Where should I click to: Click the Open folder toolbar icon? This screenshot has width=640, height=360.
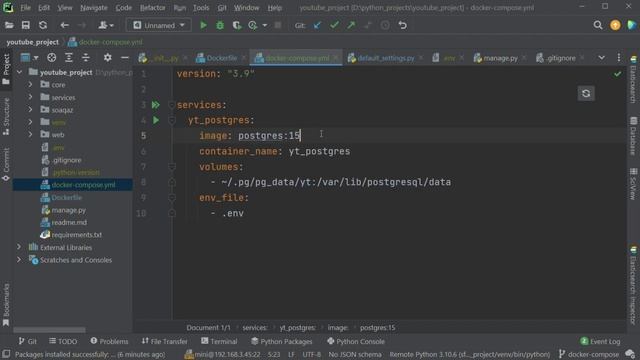[9, 25]
